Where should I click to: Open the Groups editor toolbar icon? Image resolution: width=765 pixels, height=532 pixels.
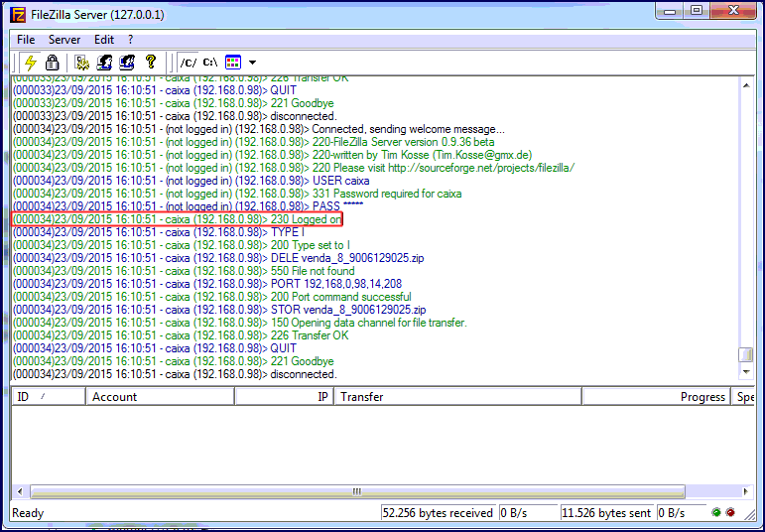pos(126,63)
